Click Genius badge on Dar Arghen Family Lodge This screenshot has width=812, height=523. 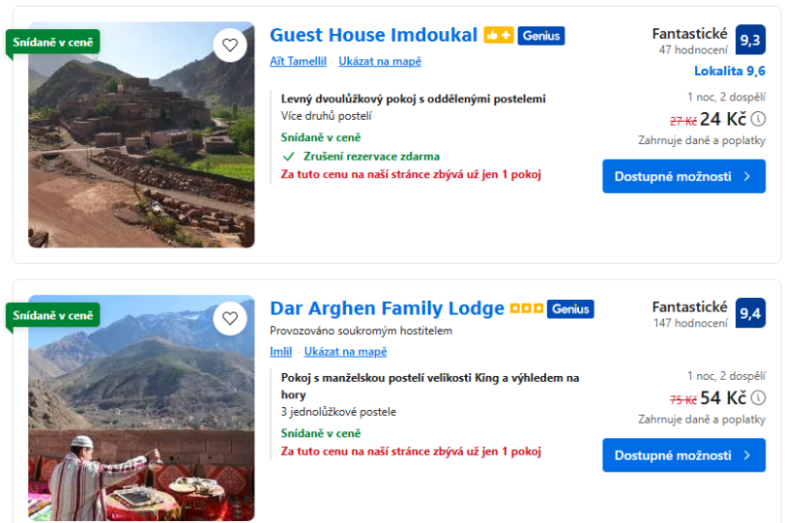(x=570, y=309)
